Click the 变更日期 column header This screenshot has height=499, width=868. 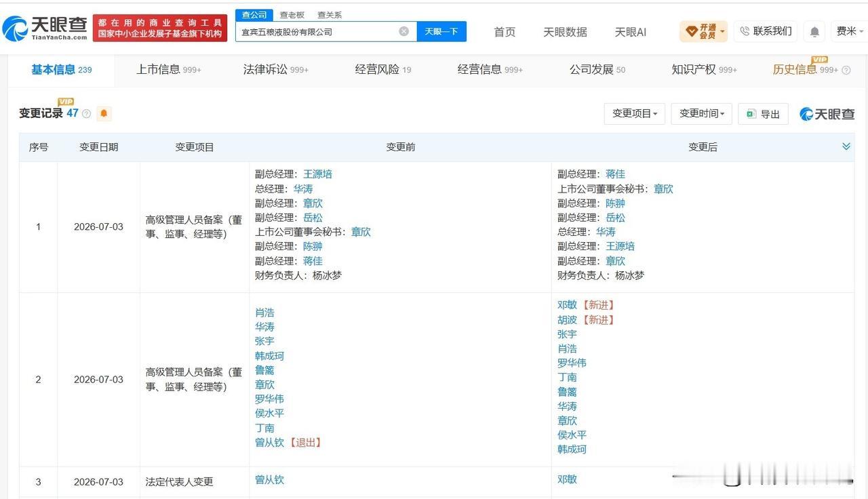[x=98, y=147]
